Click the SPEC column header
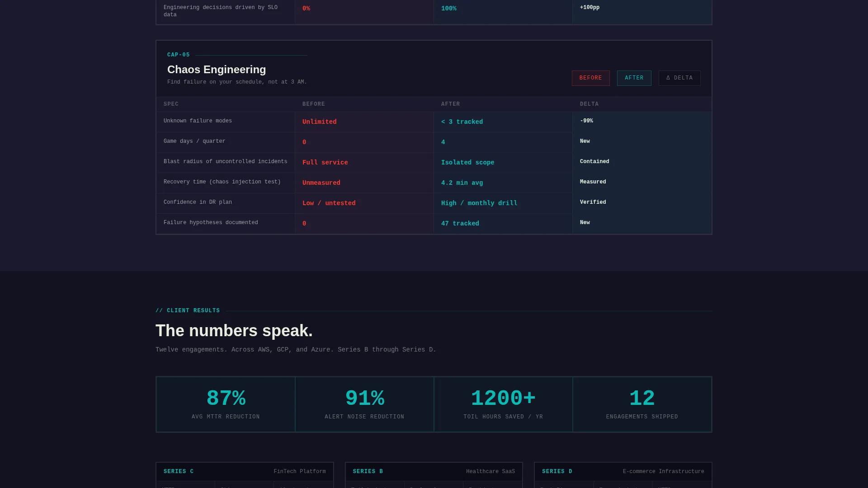 (x=171, y=104)
